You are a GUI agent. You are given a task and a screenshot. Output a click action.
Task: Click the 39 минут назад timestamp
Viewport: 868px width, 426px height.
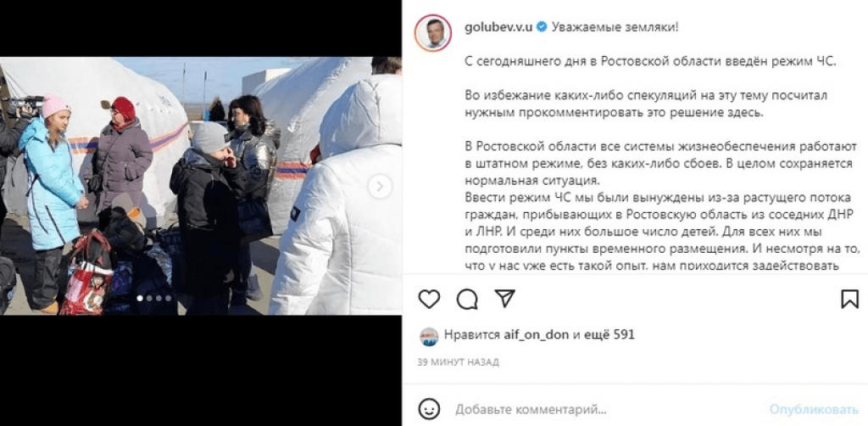[459, 362]
